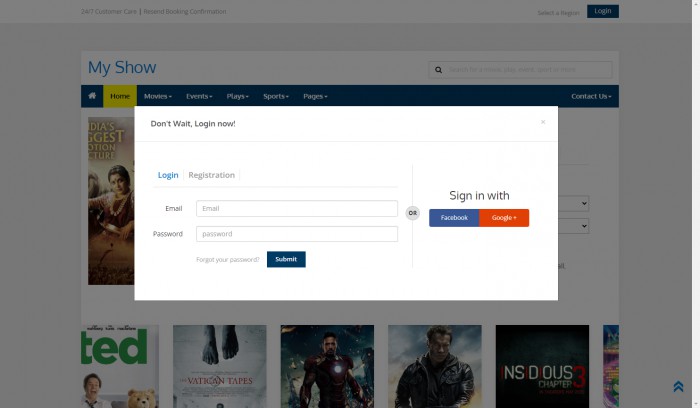Screen dimensions: 700x408
Task: Select the Home menu item
Action: point(120,96)
